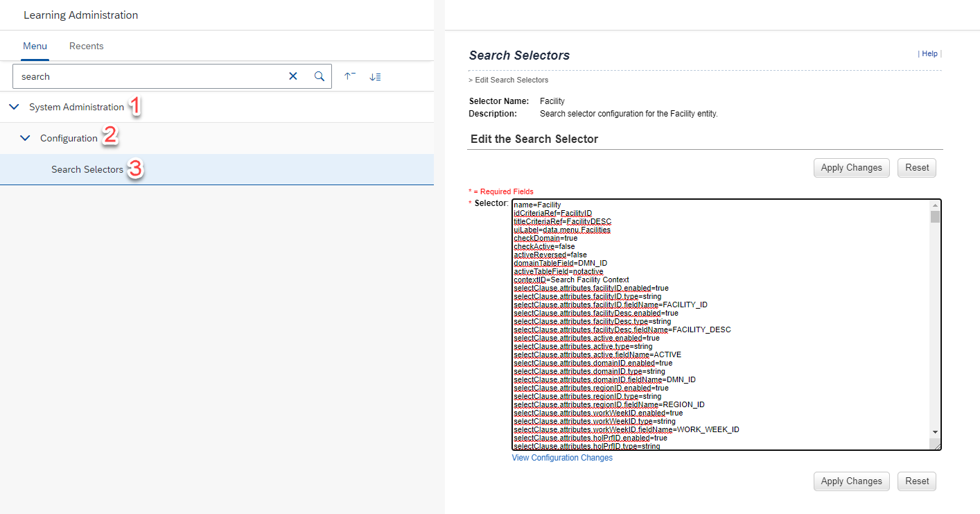Click the checkDomain=true line

[545, 238]
